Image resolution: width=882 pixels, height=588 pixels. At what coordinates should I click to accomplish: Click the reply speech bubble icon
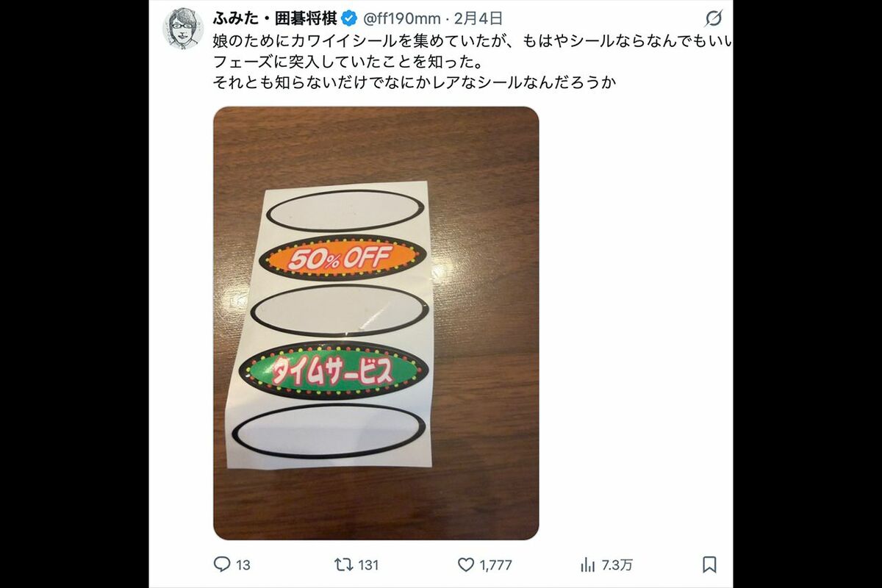point(222,564)
